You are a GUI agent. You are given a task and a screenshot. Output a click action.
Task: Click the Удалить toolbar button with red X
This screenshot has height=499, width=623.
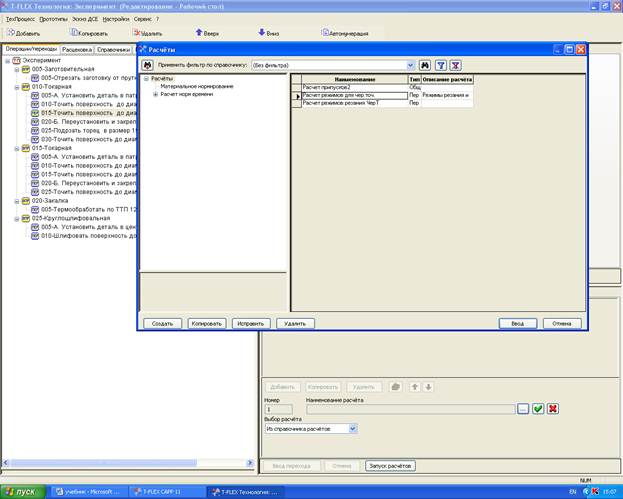click(148, 33)
